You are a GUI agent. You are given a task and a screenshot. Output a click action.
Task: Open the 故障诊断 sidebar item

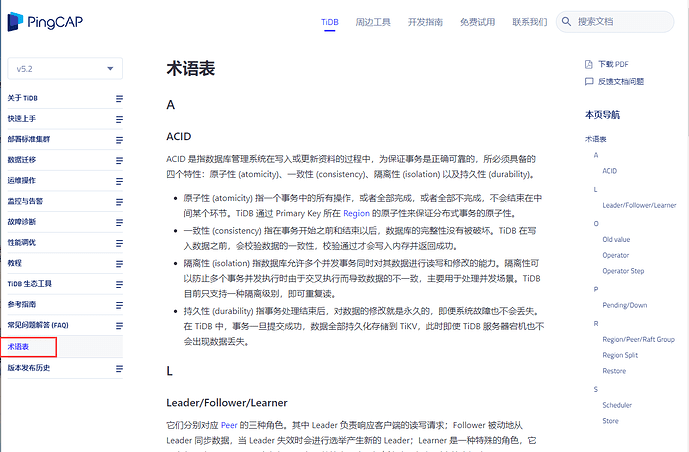click(x=22, y=222)
